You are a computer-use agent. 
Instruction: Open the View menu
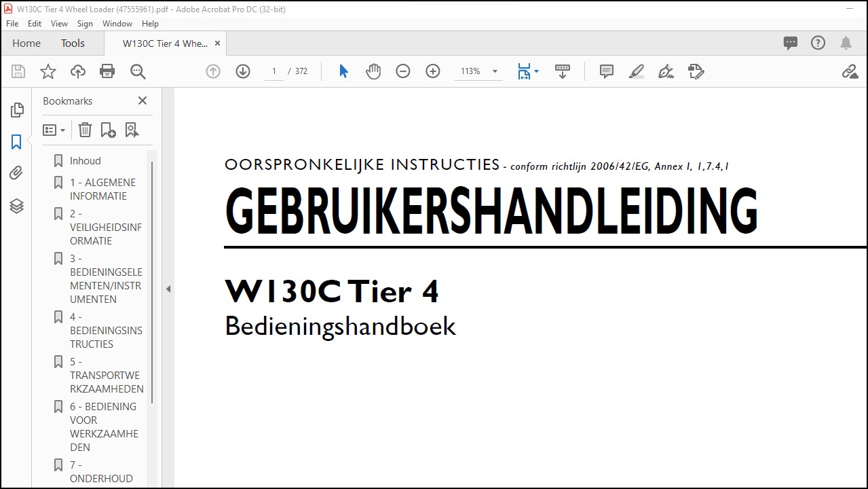[59, 23]
